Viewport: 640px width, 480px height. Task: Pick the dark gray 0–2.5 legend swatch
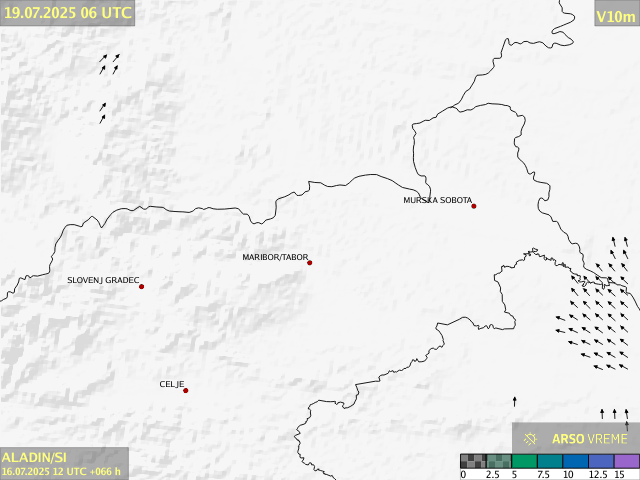pyautogui.click(x=473, y=461)
